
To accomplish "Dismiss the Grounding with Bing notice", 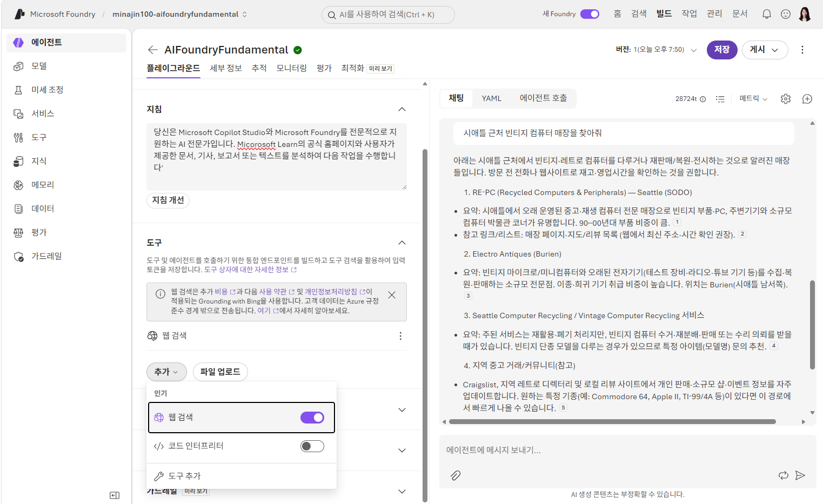I will [x=392, y=295].
